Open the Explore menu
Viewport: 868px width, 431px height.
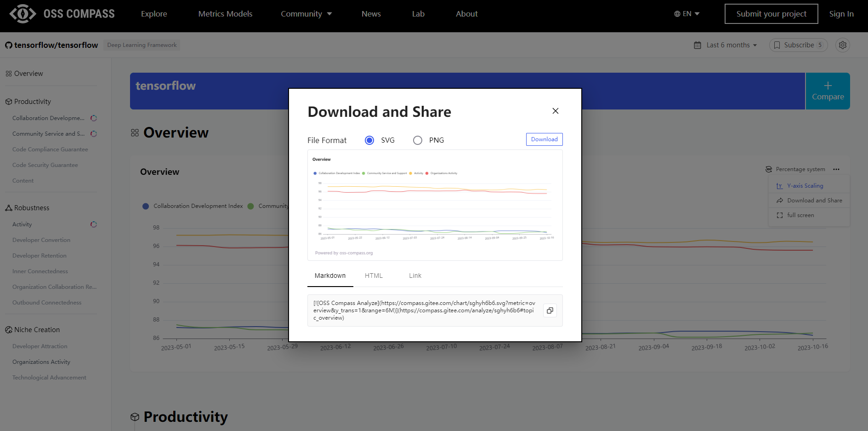click(x=154, y=14)
